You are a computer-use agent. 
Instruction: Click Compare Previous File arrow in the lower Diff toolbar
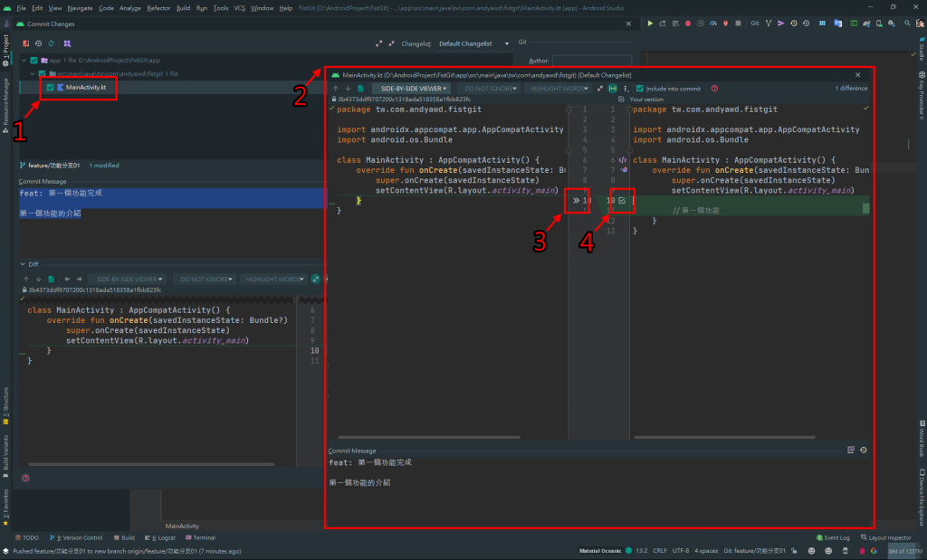click(67, 279)
